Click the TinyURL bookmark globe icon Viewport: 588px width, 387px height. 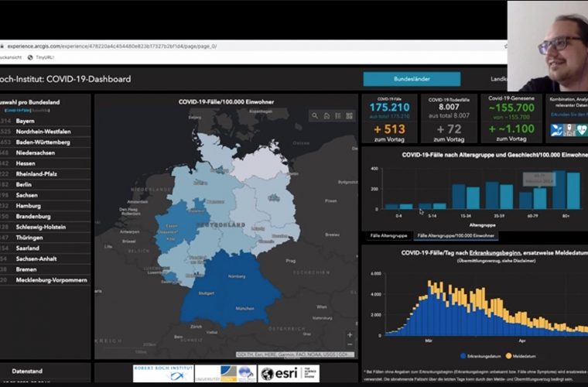coord(31,57)
